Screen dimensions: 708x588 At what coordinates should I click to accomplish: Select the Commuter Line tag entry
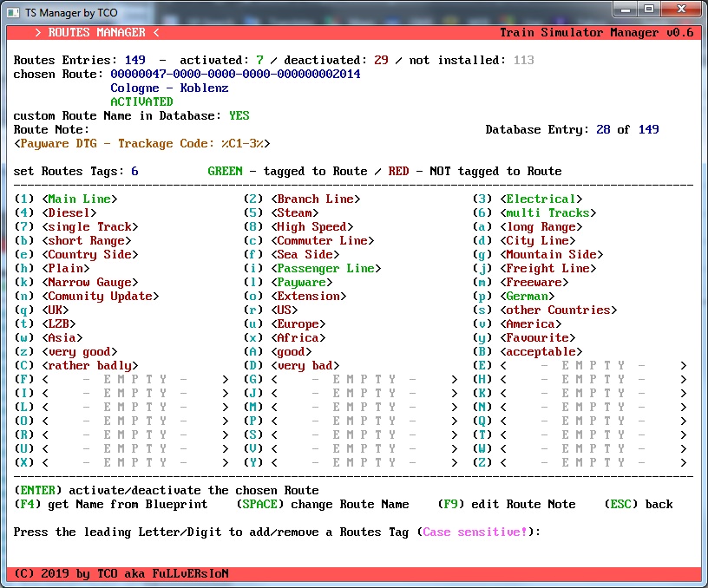309,240
